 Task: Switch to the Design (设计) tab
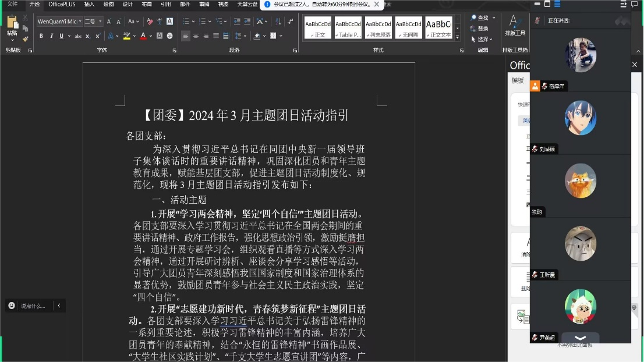(x=128, y=4)
